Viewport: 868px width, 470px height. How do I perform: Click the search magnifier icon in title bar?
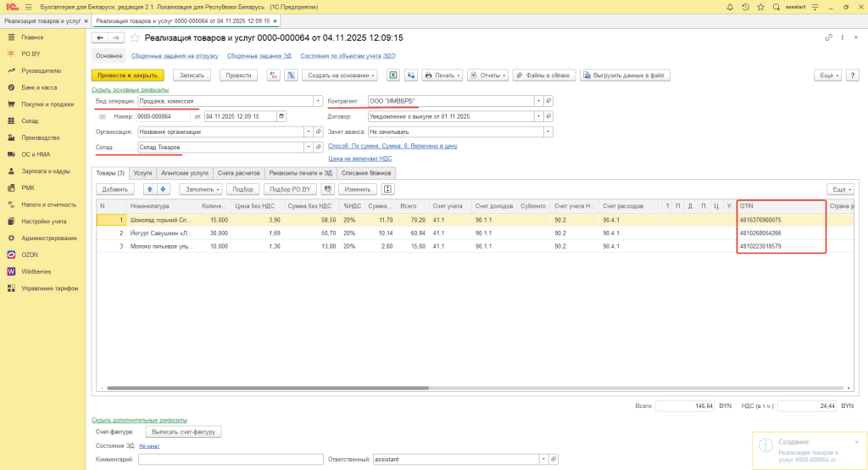pos(776,7)
